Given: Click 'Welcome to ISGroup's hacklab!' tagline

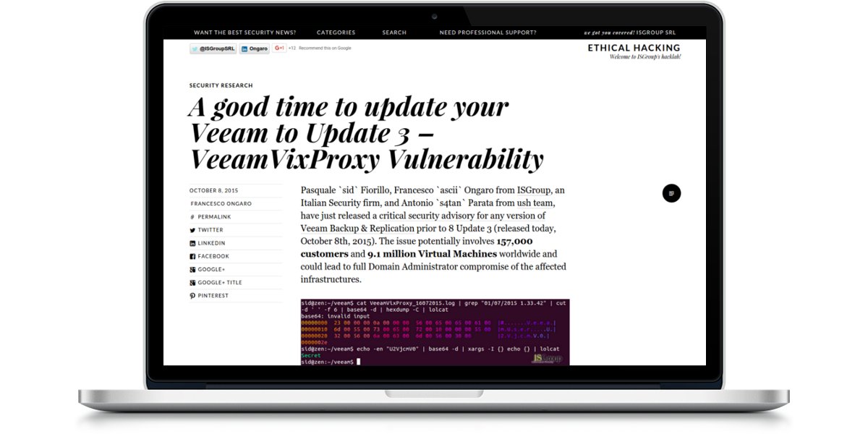Looking at the screenshot, I should point(645,56).
